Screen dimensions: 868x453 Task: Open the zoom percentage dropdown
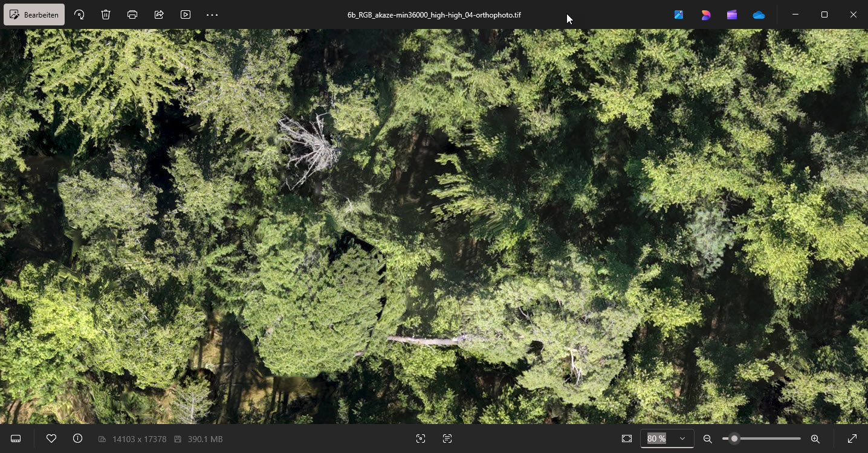[x=682, y=439]
